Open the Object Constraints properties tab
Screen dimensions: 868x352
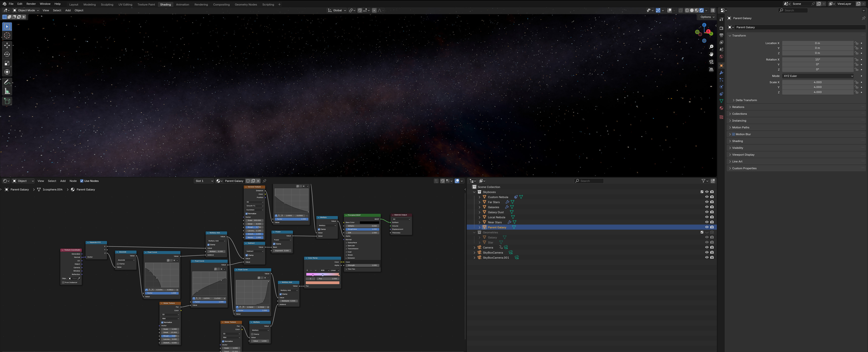[721, 94]
